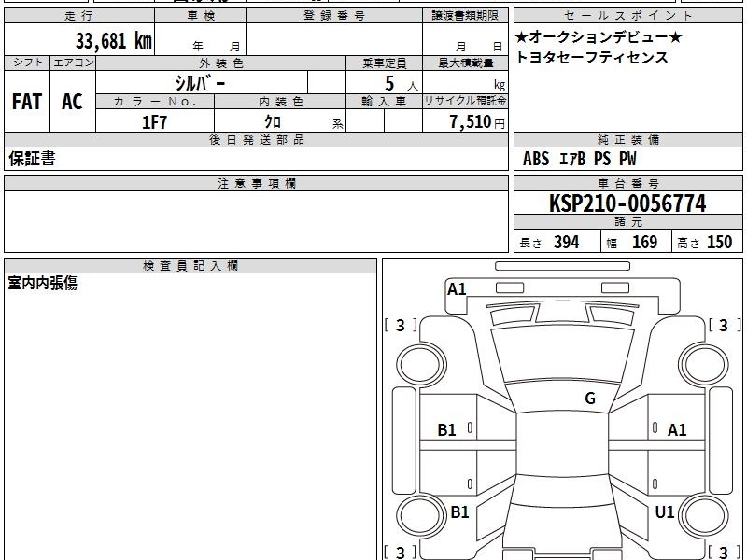The height and width of the screenshot is (560, 747).
Task: Click the kg max load cell
Action: pos(465,82)
